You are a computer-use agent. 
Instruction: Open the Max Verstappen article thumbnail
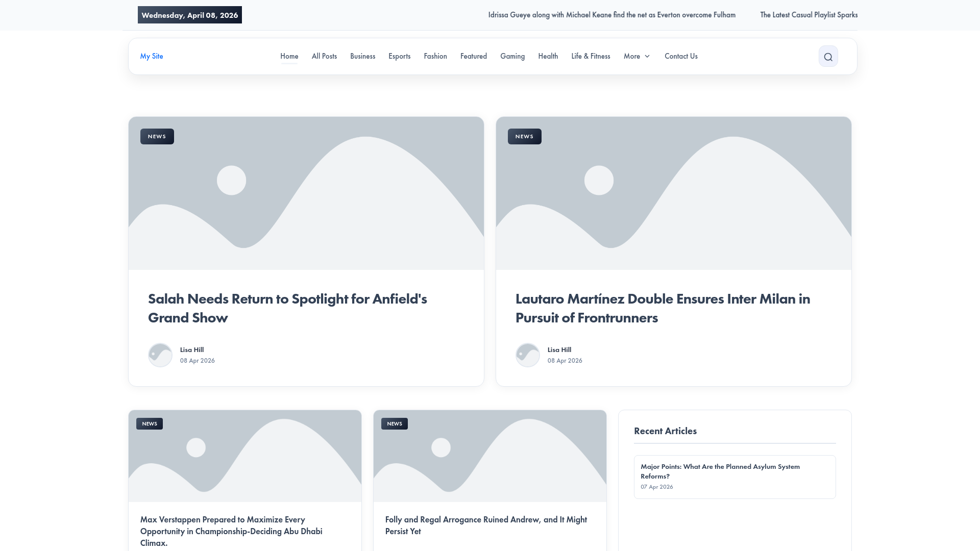[x=245, y=456]
